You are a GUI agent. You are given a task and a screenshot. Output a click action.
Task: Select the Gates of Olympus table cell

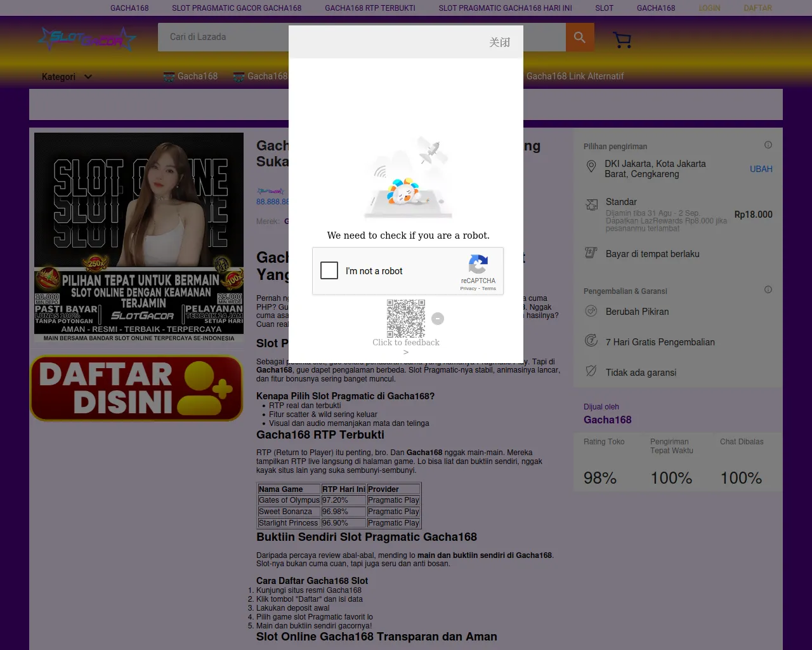click(x=289, y=500)
